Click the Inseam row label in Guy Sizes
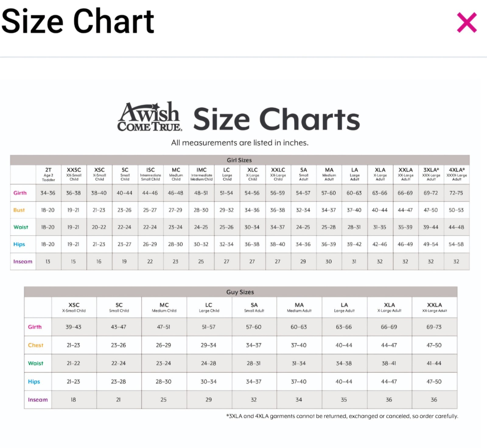 point(38,400)
